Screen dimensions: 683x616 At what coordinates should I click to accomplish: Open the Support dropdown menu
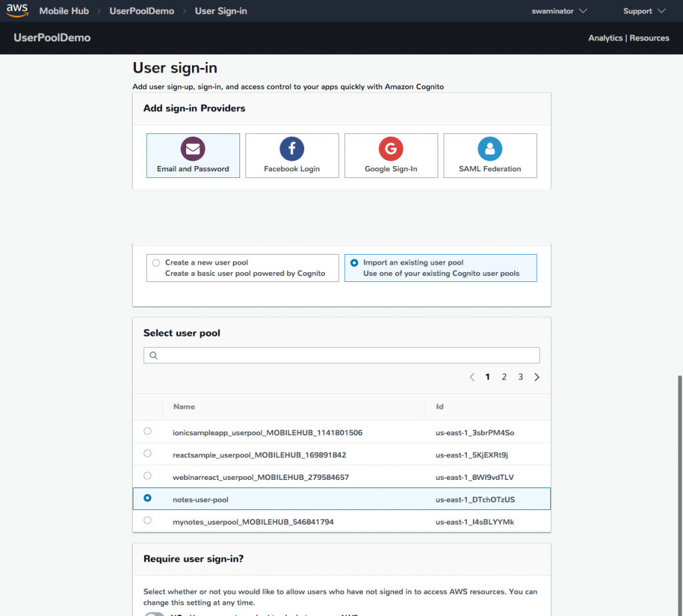644,11
